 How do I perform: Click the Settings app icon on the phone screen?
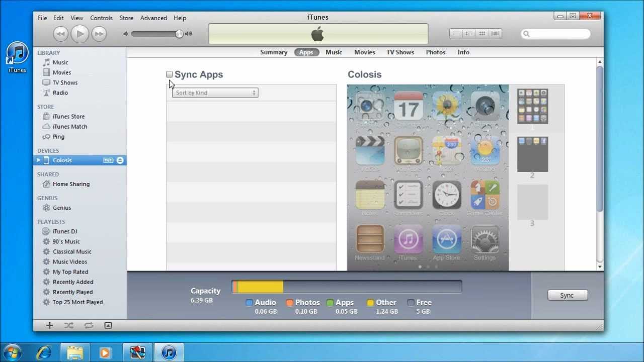(485, 239)
